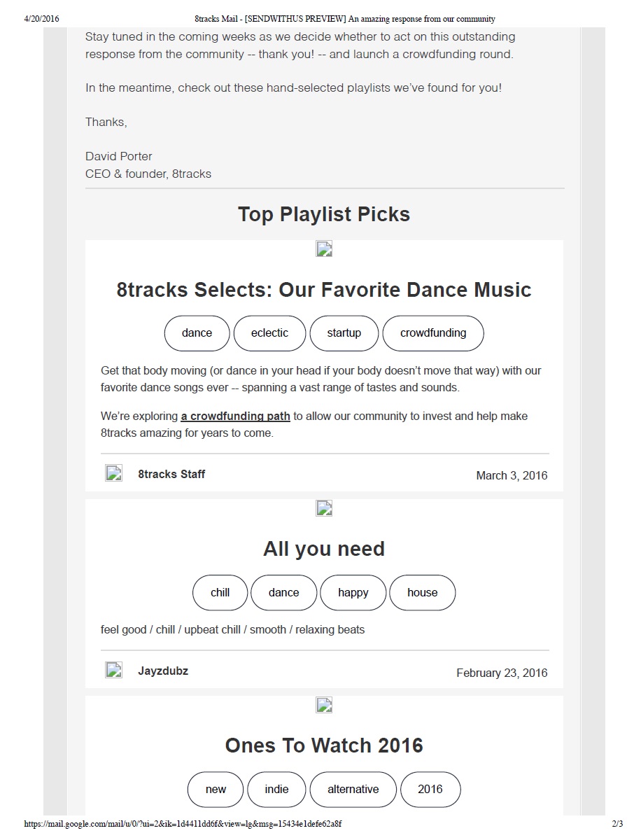Open the 8tracks Staff profile name

click(171, 474)
